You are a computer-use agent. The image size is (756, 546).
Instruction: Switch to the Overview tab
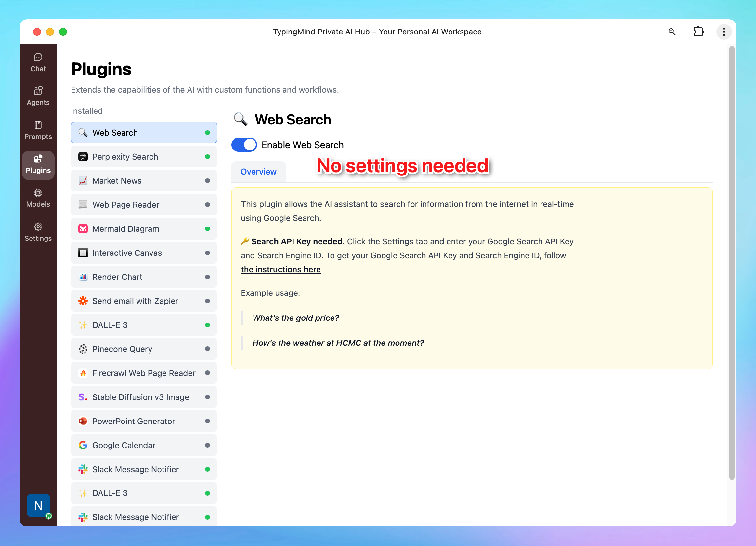tap(258, 172)
